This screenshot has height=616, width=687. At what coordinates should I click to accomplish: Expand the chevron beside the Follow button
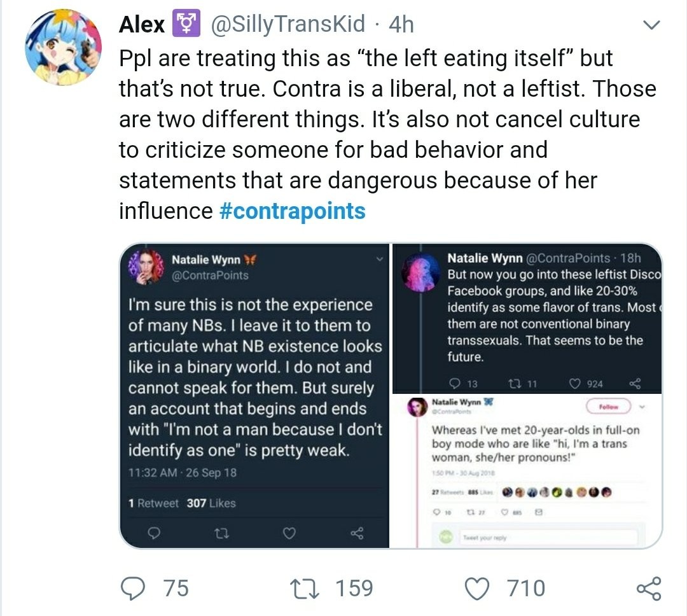642,407
